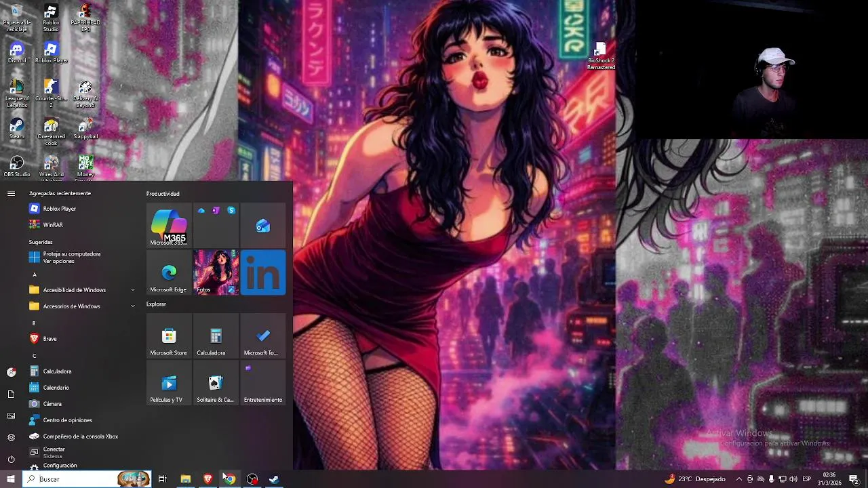Open Conectar in the app list
This screenshot has width=868, height=488.
(x=81, y=452)
